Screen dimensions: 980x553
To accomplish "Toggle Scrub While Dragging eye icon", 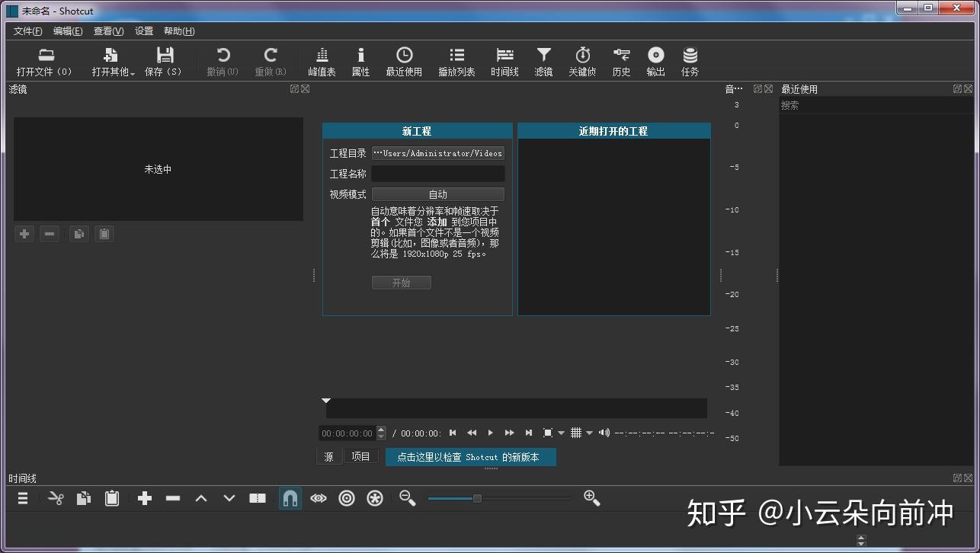I will coord(319,498).
